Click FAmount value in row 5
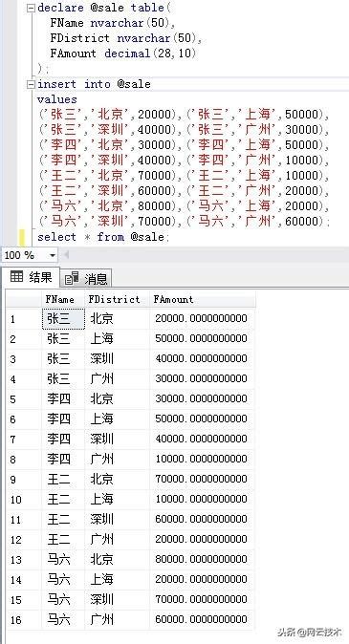The width and height of the screenshot is (349, 644). click(x=203, y=398)
